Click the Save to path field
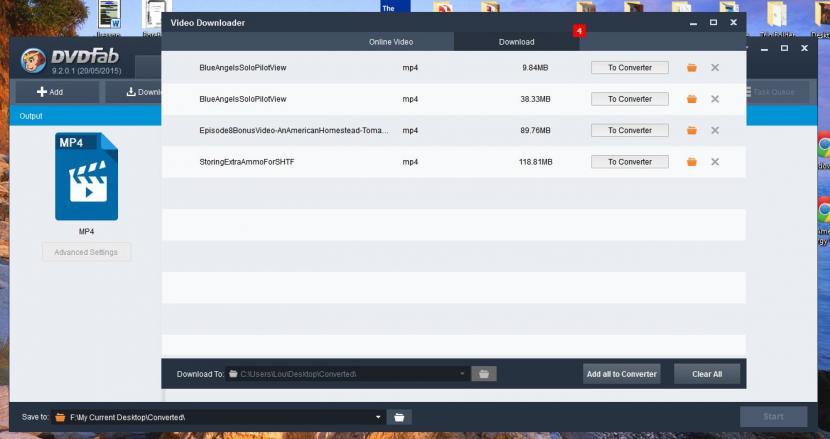The image size is (830, 439). coord(218,417)
